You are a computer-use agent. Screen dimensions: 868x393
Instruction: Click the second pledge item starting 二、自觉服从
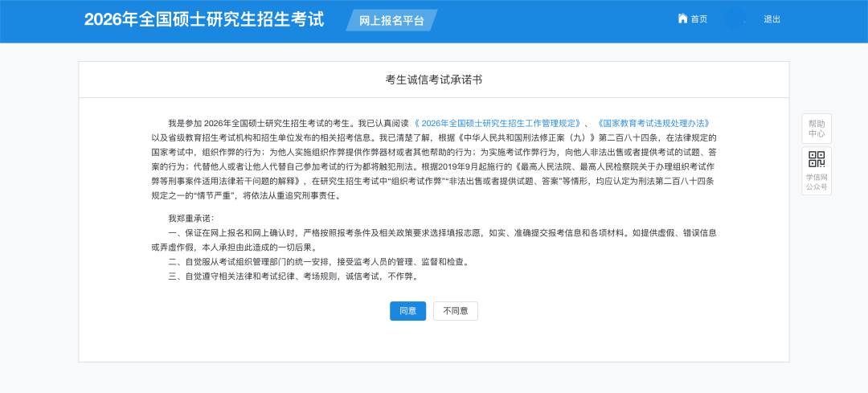pos(318,261)
